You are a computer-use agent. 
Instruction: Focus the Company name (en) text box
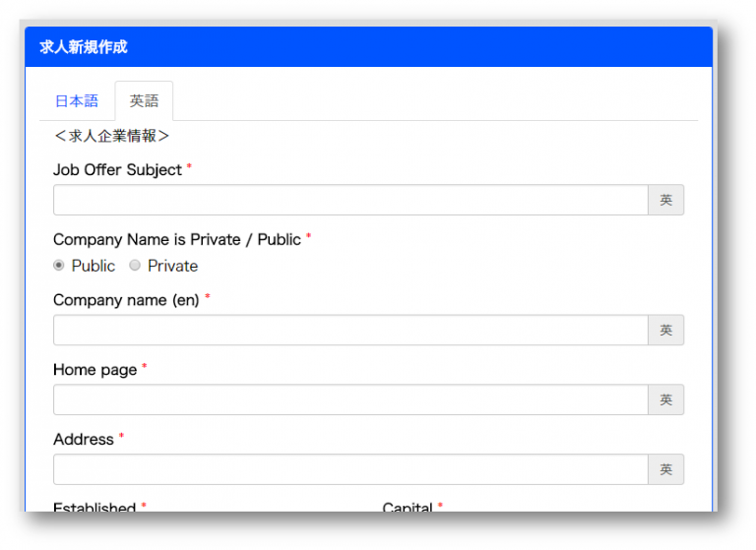coord(350,331)
